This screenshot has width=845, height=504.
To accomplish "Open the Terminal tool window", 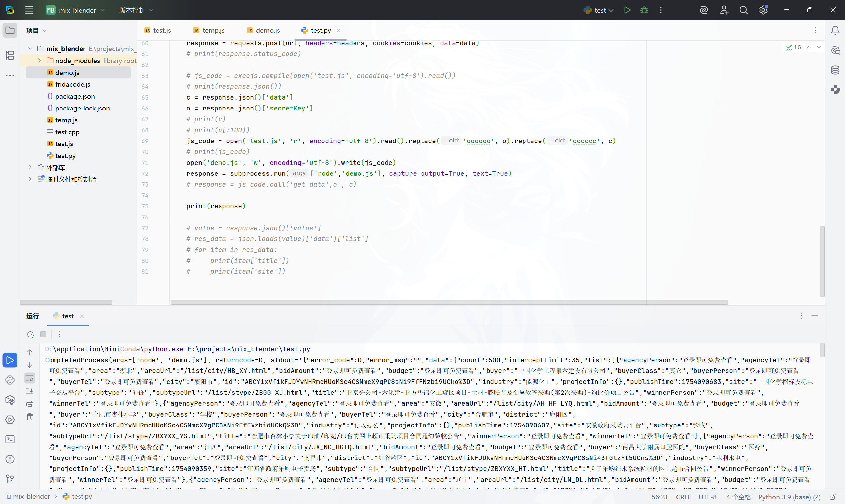I will coord(10,439).
